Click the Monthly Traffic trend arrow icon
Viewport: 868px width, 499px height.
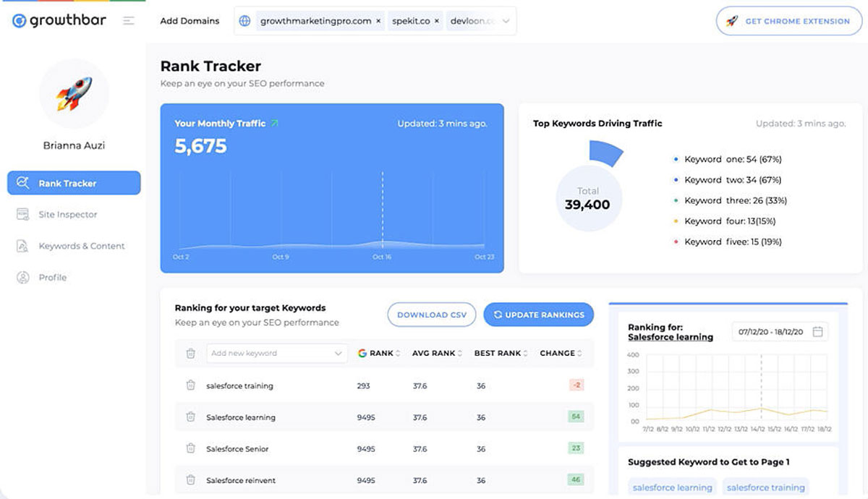pyautogui.click(x=274, y=124)
